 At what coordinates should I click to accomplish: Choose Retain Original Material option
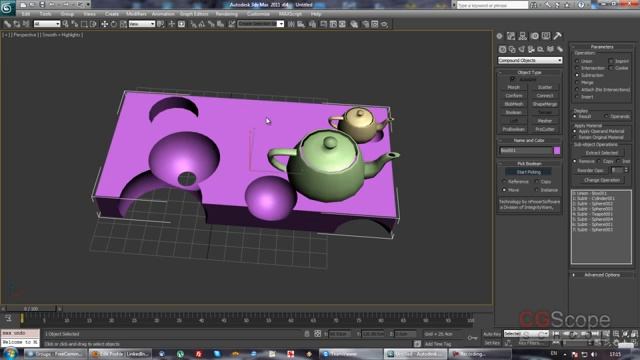(576, 138)
